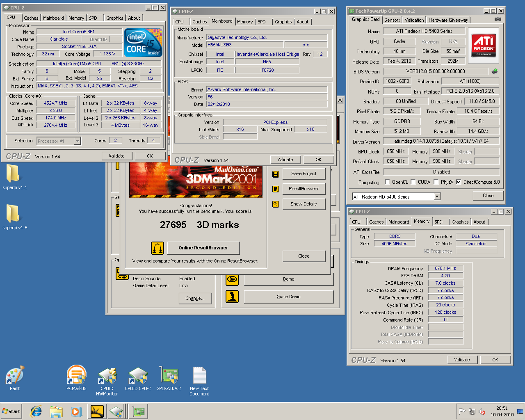This screenshot has width=525, height=420.
Task: Launch the GPU-Z.0.4.2 desktop icon
Action: (x=169, y=375)
